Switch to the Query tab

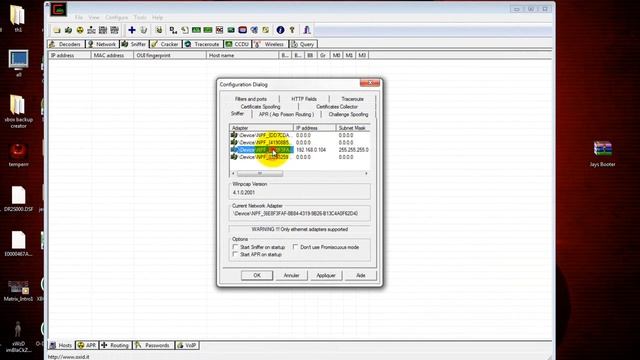303,44
